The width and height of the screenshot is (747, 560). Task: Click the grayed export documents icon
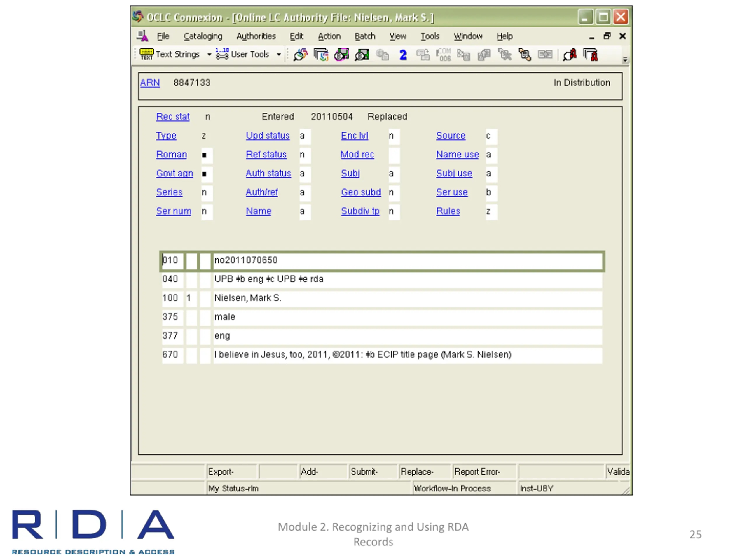pos(484,54)
